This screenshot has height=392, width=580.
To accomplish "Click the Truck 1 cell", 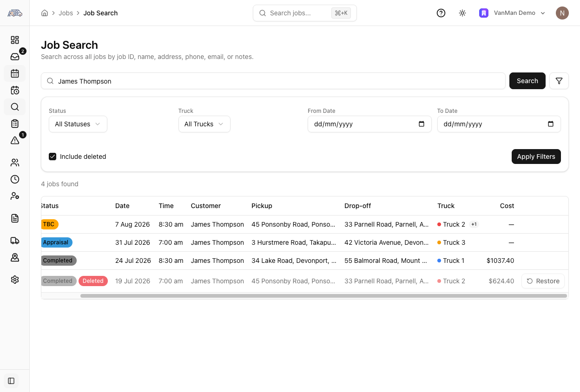I will pos(451,261).
